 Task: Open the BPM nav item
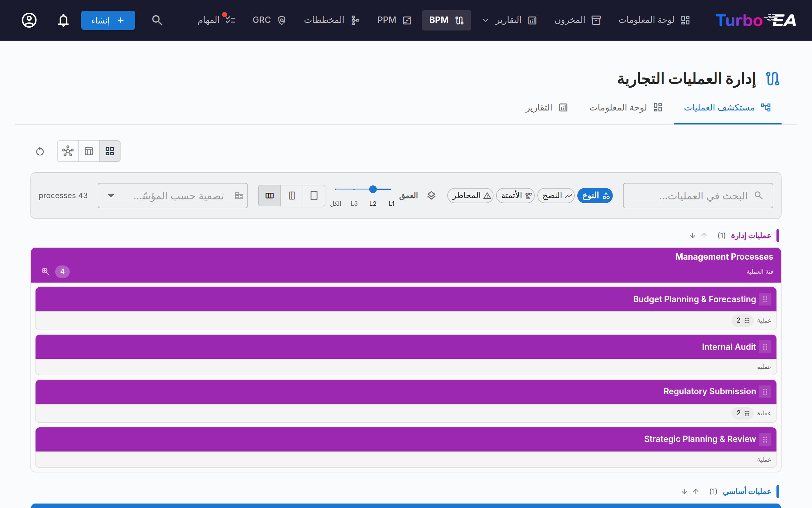coord(446,20)
